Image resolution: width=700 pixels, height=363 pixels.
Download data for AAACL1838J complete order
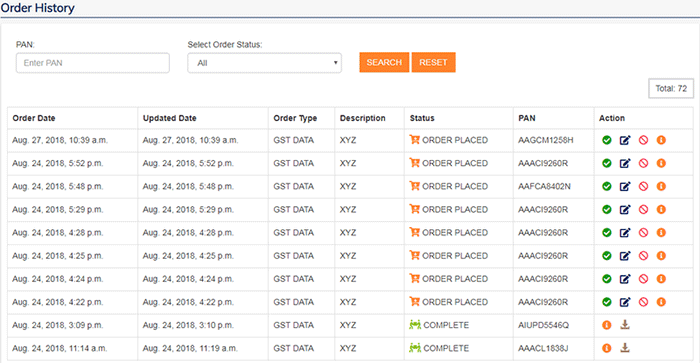625,348
